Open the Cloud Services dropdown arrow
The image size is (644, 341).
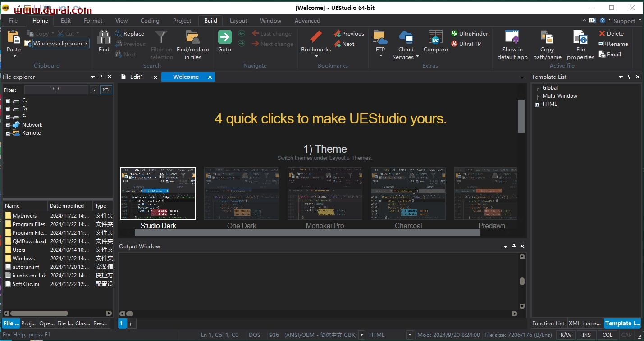pos(417,57)
